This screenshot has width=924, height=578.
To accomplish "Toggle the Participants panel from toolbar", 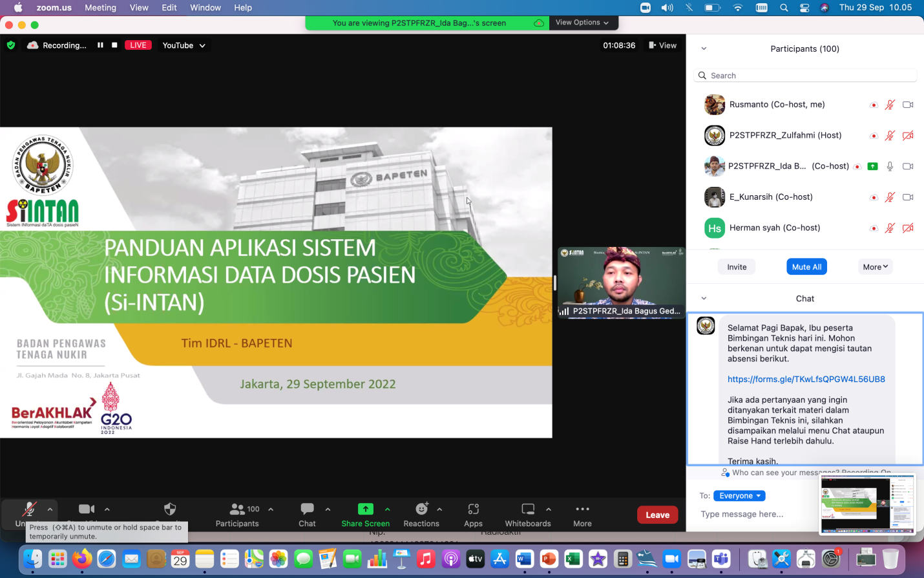I will click(237, 515).
